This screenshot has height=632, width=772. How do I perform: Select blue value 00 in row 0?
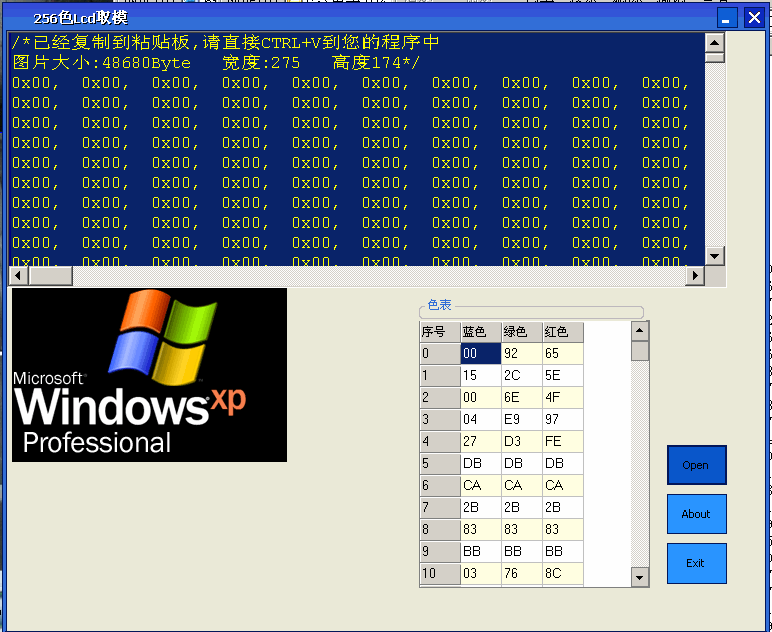[481, 353]
